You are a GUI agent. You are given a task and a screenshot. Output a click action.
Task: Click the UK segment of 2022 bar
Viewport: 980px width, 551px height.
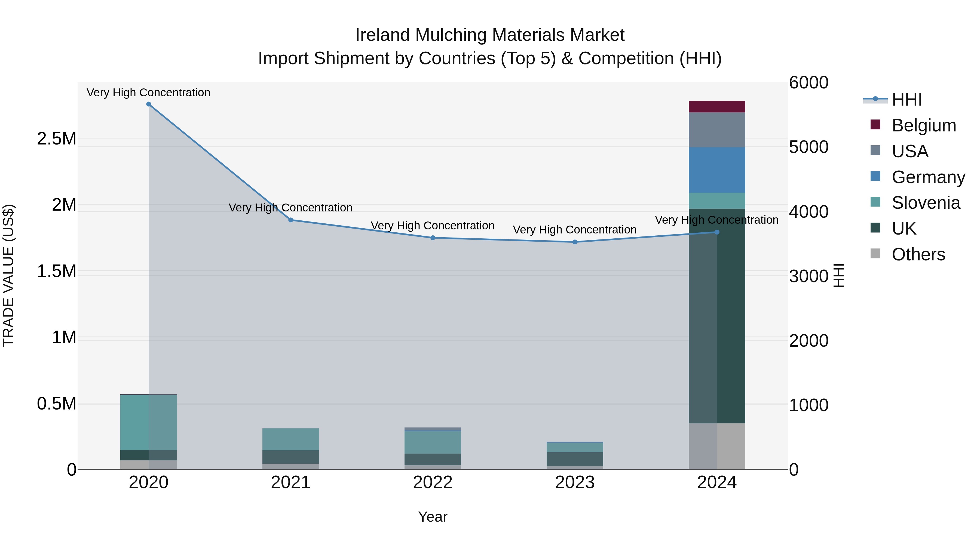(433, 459)
